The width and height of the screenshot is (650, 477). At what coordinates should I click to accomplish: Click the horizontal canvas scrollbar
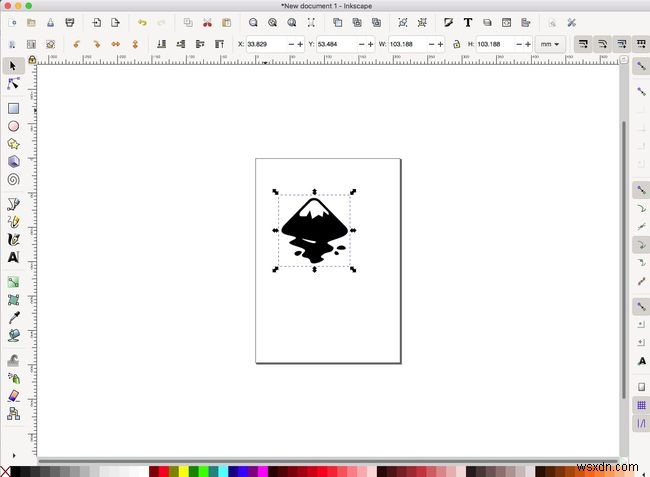[x=328, y=460]
